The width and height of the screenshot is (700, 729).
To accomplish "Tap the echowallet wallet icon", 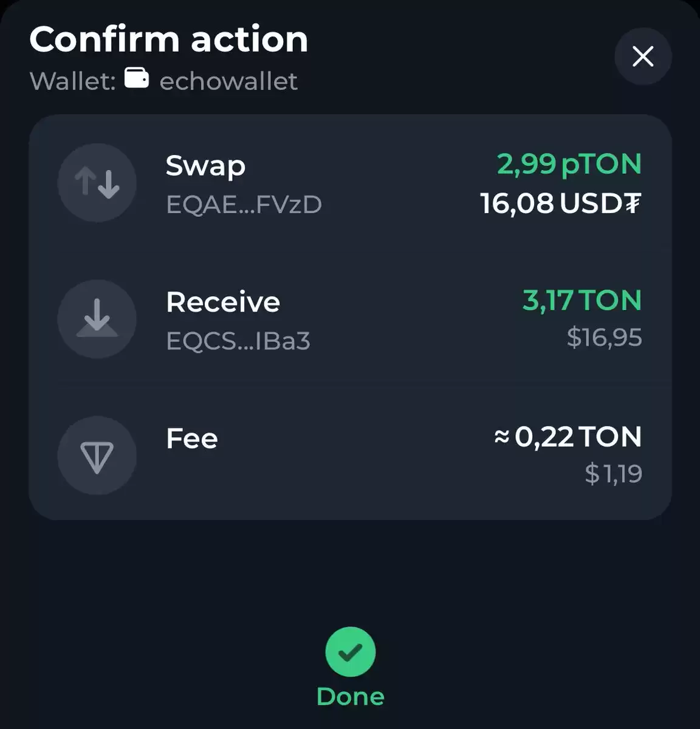I will tap(137, 78).
